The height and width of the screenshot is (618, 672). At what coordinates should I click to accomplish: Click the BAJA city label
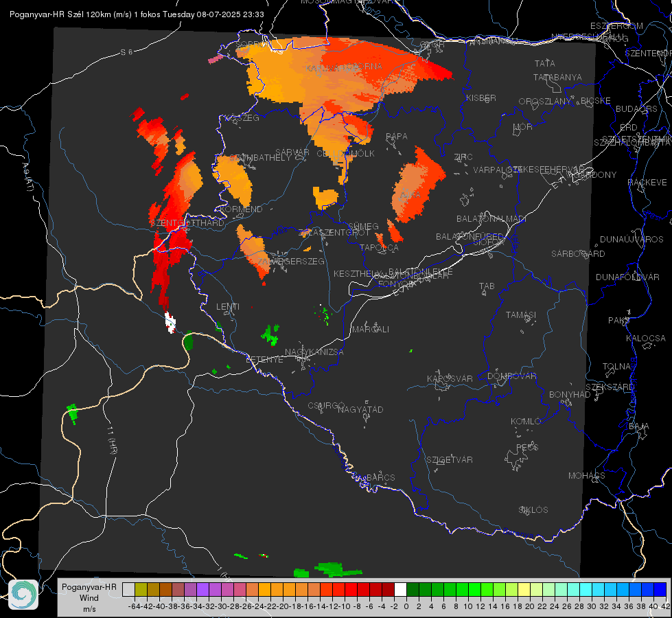point(639,426)
